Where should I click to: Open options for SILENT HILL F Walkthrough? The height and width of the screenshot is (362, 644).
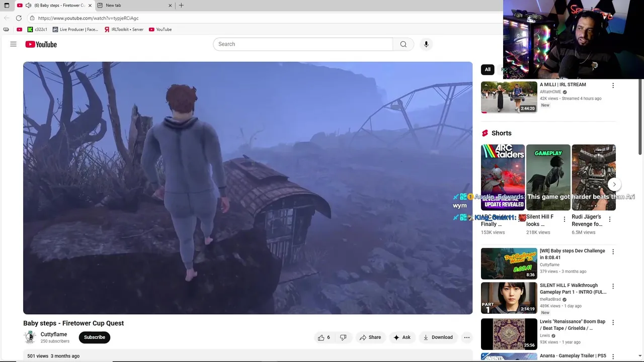click(613, 287)
